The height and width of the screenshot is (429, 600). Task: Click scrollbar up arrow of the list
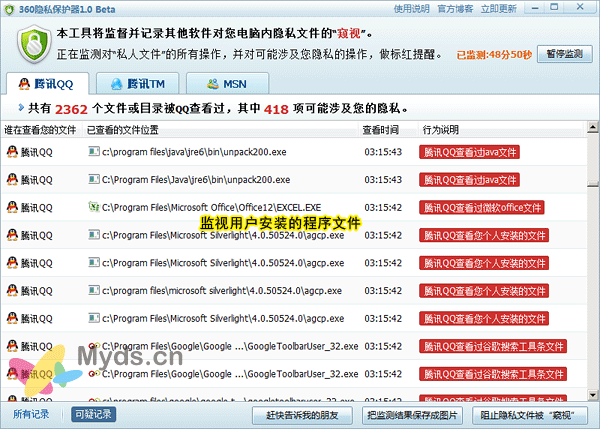coord(593,127)
